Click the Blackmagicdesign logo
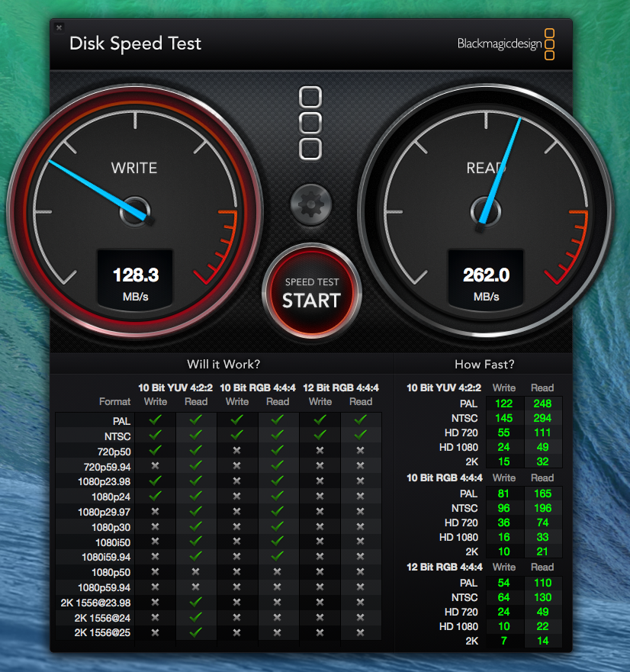The width and height of the screenshot is (630, 672). point(506,43)
